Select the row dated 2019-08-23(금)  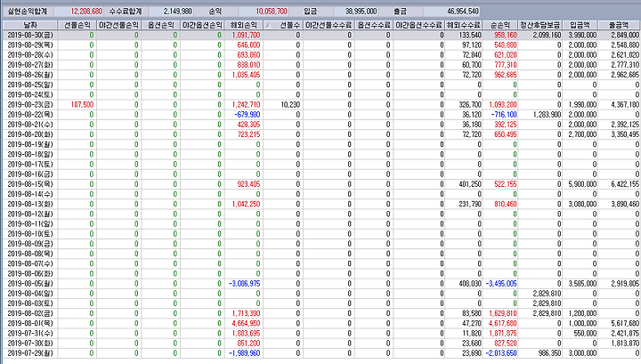coord(321,105)
